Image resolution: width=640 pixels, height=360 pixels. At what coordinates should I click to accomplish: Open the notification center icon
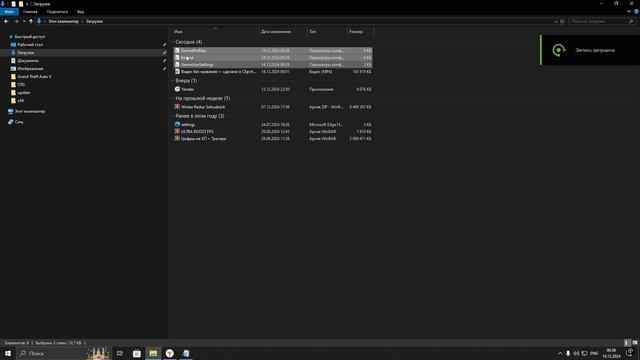coord(630,353)
